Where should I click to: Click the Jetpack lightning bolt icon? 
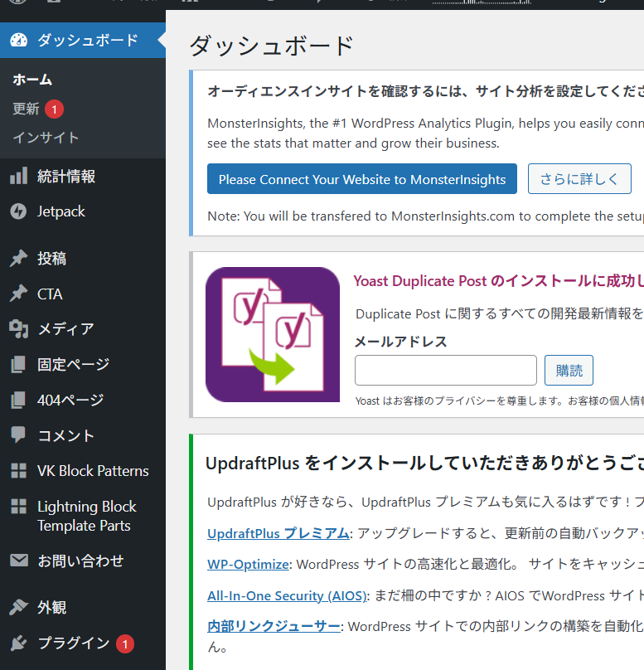tap(18, 211)
